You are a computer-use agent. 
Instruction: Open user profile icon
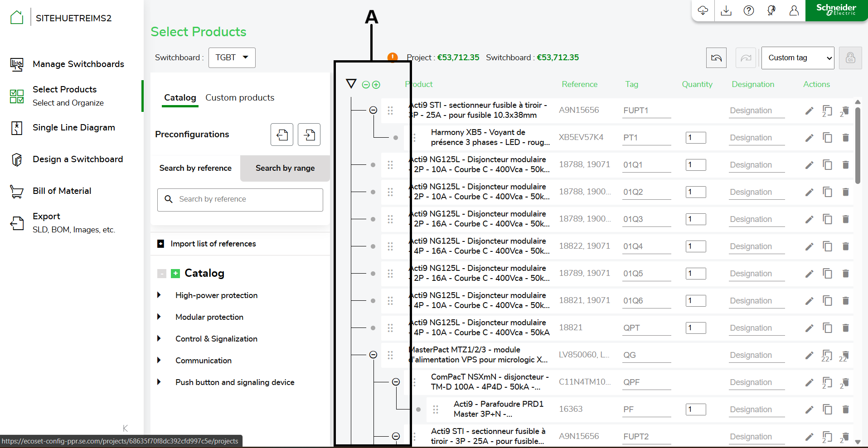(x=794, y=10)
